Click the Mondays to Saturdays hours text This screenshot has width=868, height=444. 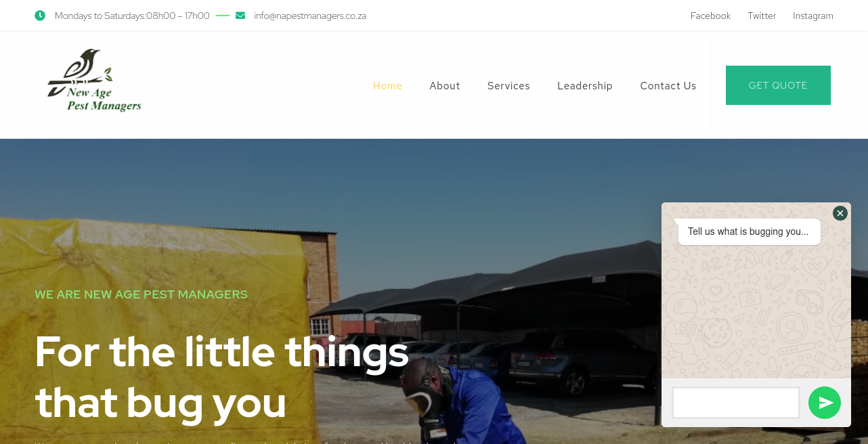coord(132,16)
